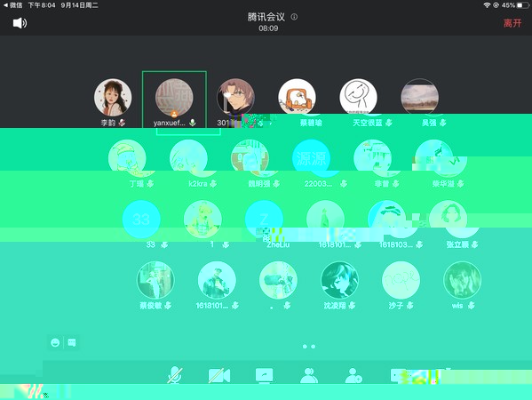This screenshot has height=400, width=532.
Task: Leave the meeting via 离开
Action: [512, 23]
